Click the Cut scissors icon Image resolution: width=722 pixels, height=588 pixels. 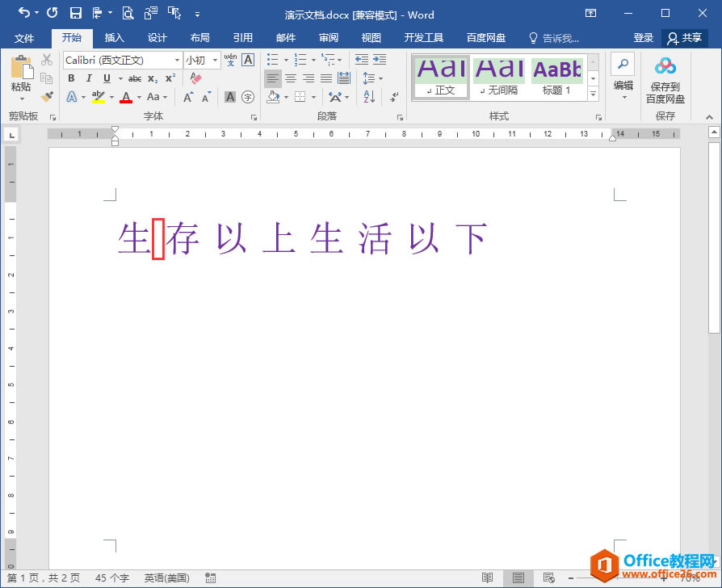click(x=47, y=60)
